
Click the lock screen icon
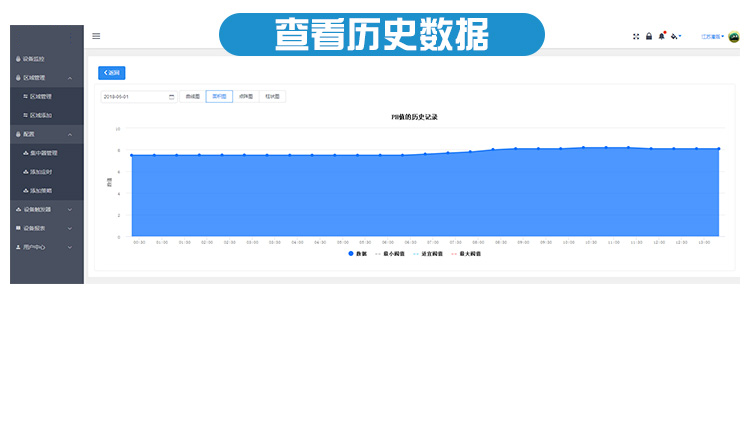point(648,36)
